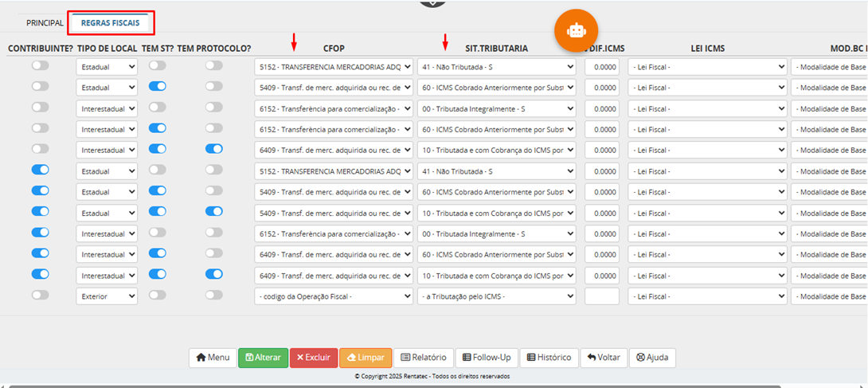The image size is (868, 388).
Task: Open the Relatório report button
Action: 424,358
